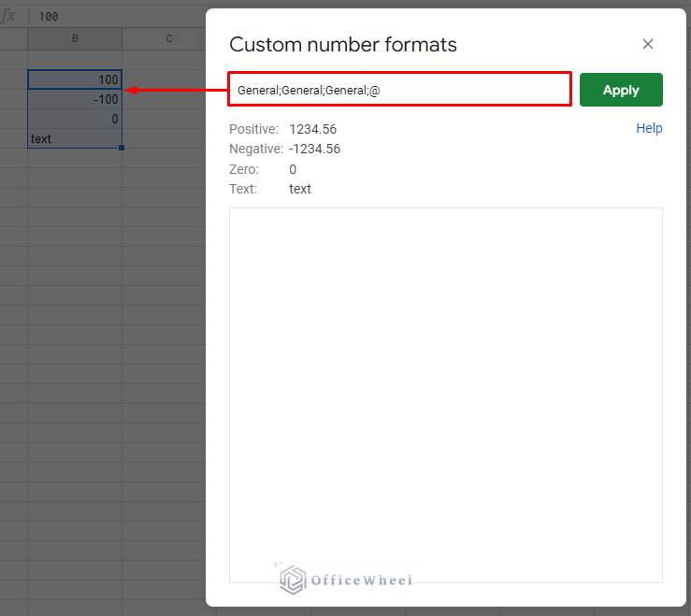Click the formula bar showing 100
This screenshot has width=691, height=616.
(112, 16)
